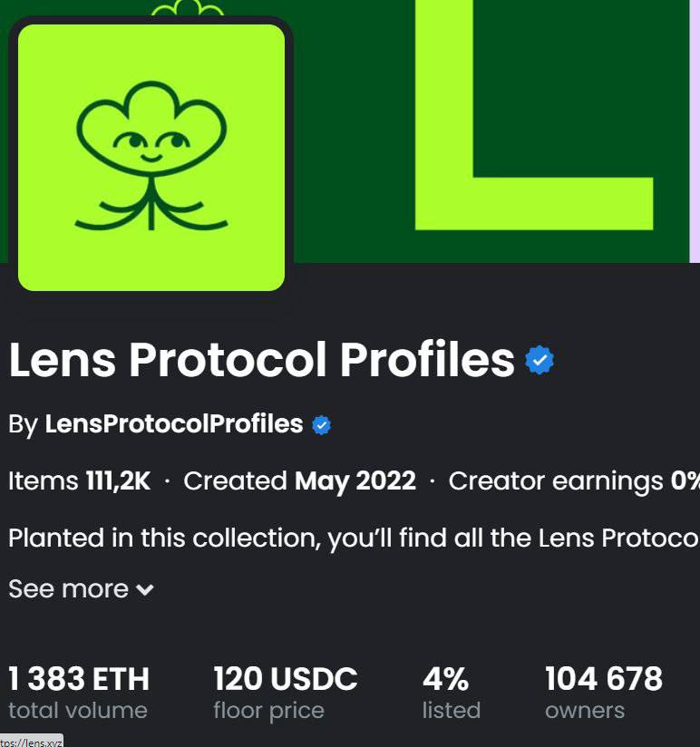Click the description starting with Planted
The image size is (700, 747).
click(x=354, y=538)
